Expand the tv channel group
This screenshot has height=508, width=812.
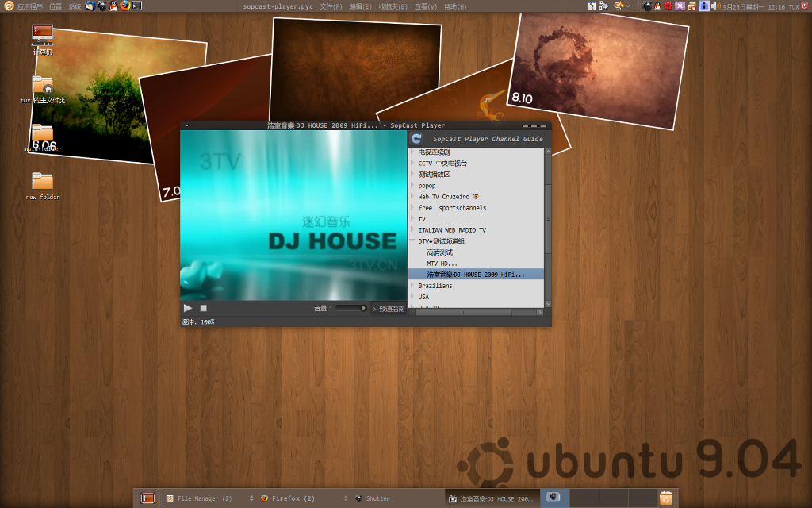412,219
